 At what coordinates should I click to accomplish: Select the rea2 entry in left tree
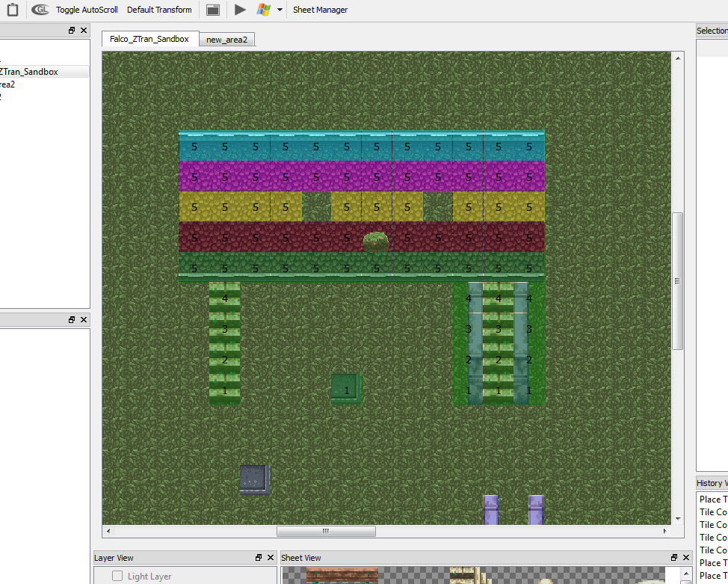click(x=7, y=84)
